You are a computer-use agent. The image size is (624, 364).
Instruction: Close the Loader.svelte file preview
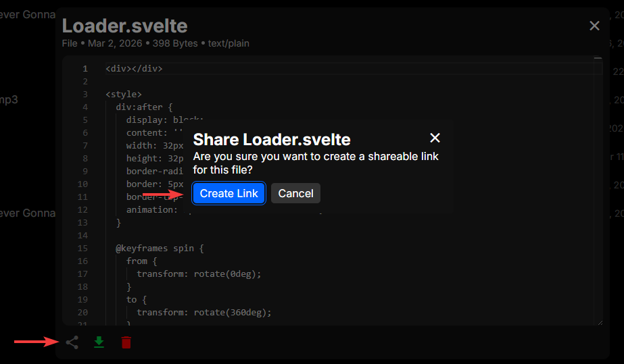pos(594,26)
